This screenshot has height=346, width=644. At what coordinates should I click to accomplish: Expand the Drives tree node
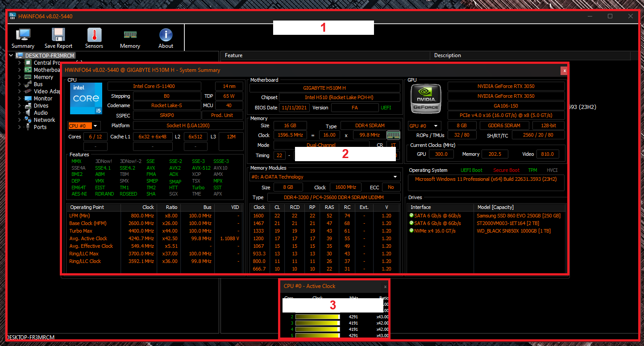tap(20, 105)
